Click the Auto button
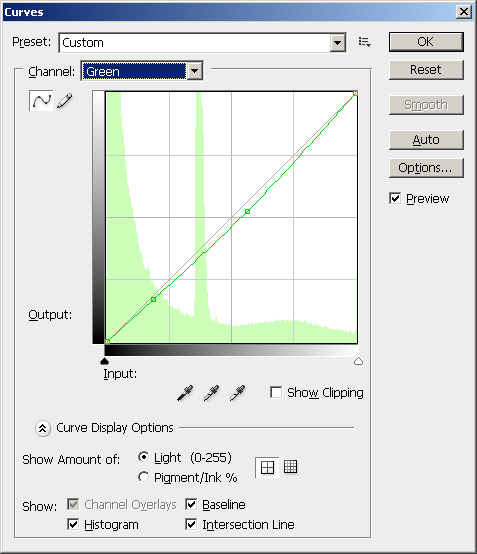The width and height of the screenshot is (477, 554). point(426,140)
